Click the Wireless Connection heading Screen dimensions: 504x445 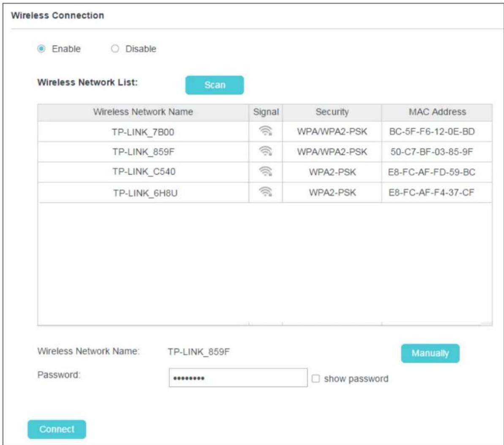[x=57, y=16]
